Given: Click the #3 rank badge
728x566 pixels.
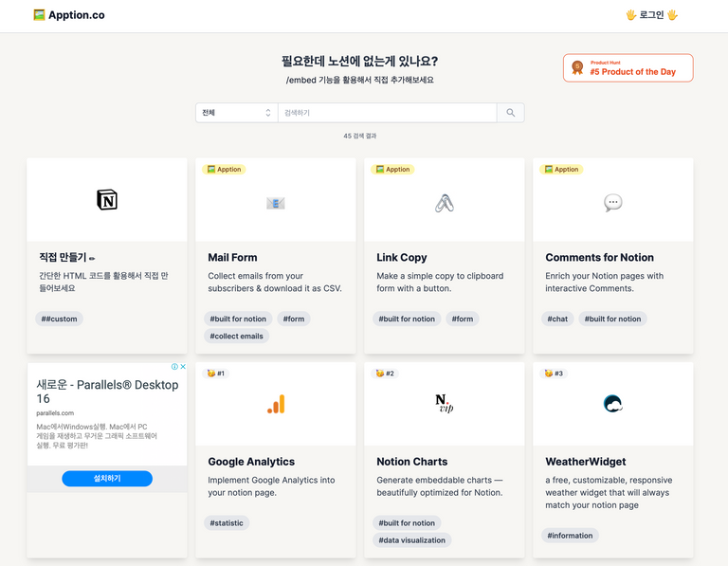Looking at the screenshot, I should click(x=554, y=374).
